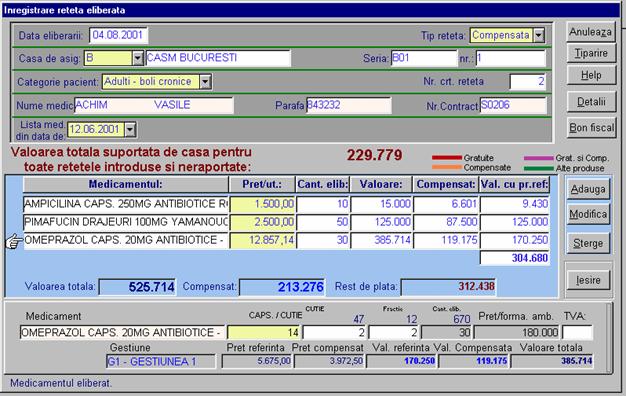Screen dimensions: 626x396
Task: Focus the Parafa field
Action: 349,105
